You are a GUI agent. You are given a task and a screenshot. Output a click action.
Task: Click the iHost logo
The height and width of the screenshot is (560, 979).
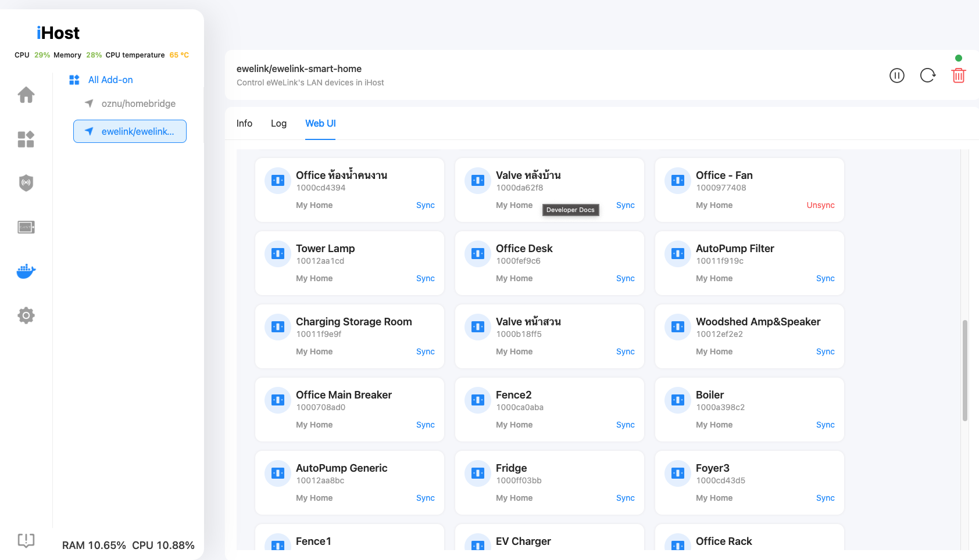(58, 33)
